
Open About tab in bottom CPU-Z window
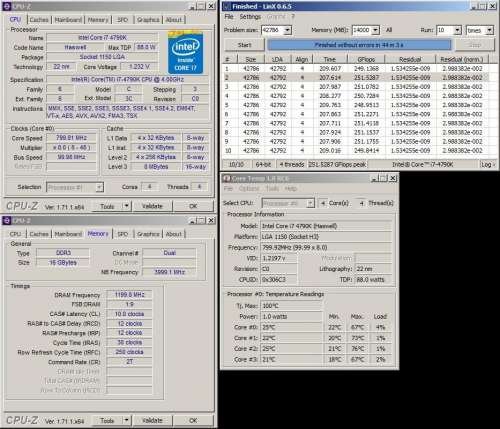pyautogui.click(x=174, y=234)
